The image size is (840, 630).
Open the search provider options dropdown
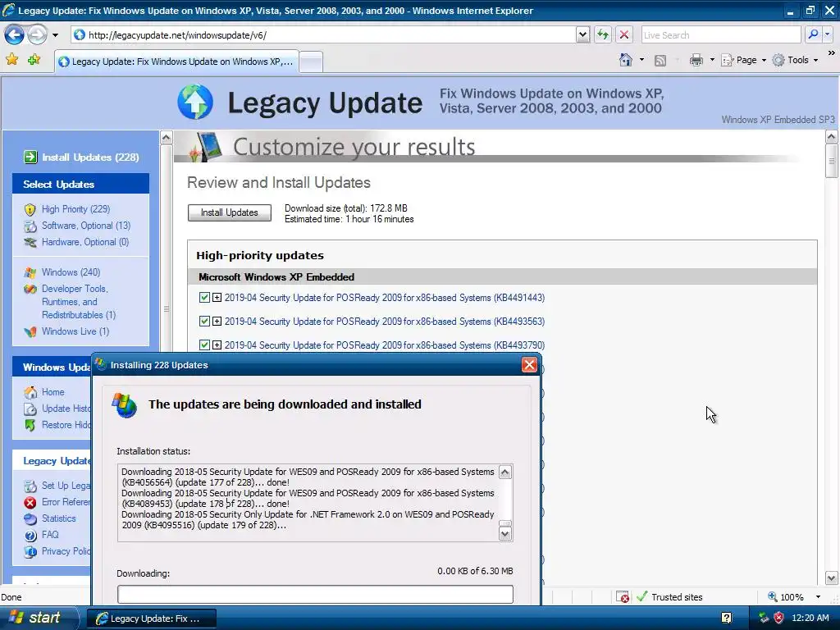pyautogui.click(x=828, y=34)
